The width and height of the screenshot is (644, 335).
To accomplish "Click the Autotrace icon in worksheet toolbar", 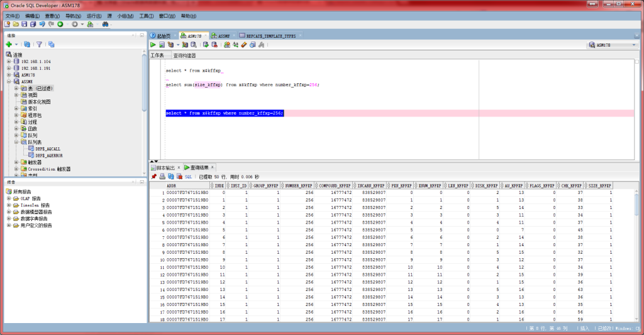I will click(x=185, y=45).
